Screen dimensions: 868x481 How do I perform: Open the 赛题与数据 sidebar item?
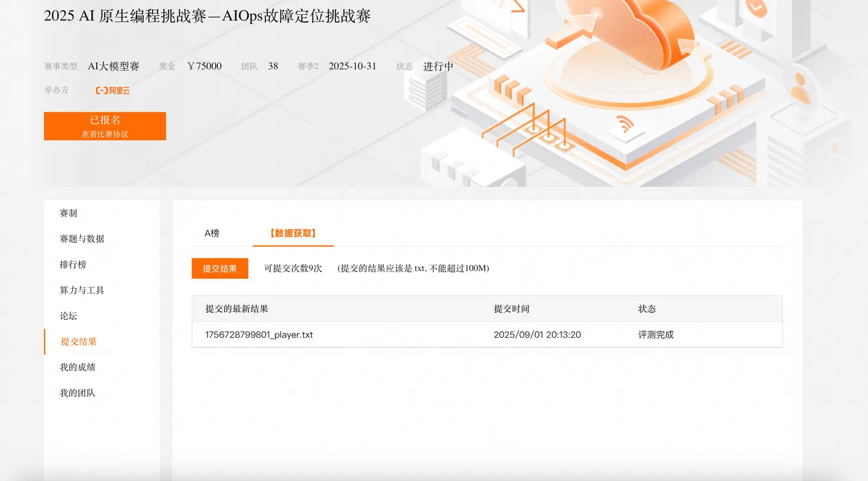click(82, 239)
